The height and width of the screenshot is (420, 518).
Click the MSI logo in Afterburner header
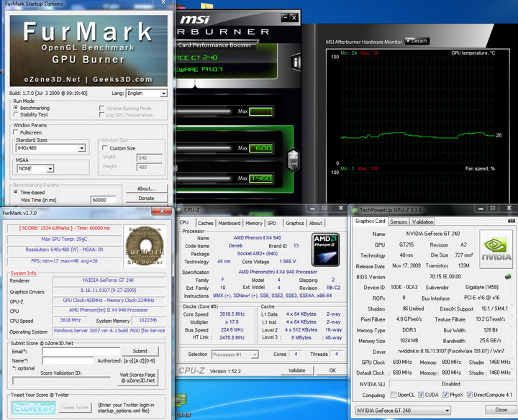(x=195, y=20)
